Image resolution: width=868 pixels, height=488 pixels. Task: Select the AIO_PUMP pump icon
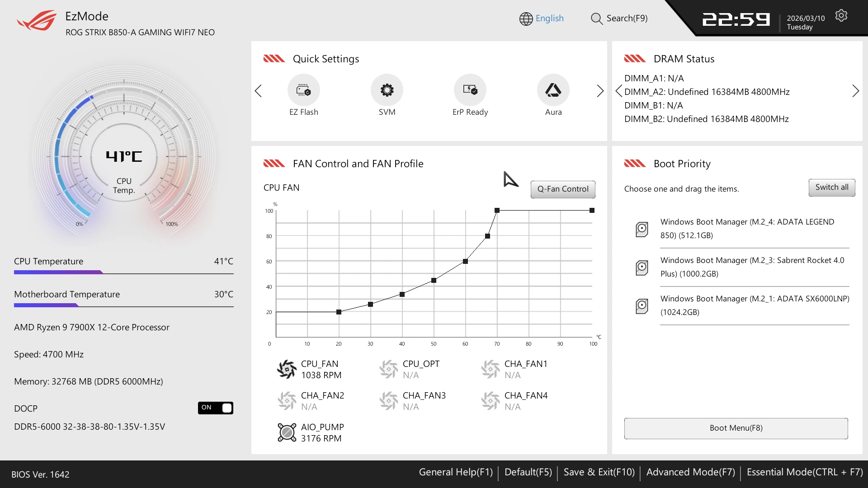click(x=287, y=432)
